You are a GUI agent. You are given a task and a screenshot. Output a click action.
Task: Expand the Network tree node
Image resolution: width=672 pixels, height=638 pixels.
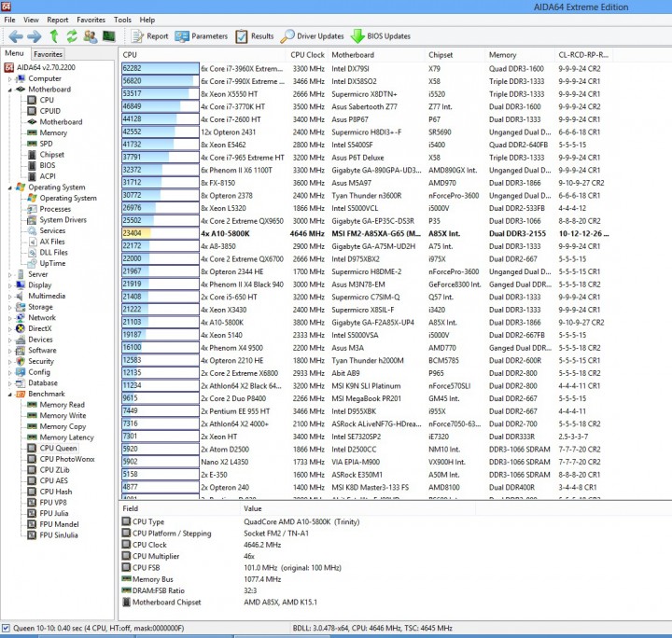click(x=10, y=318)
